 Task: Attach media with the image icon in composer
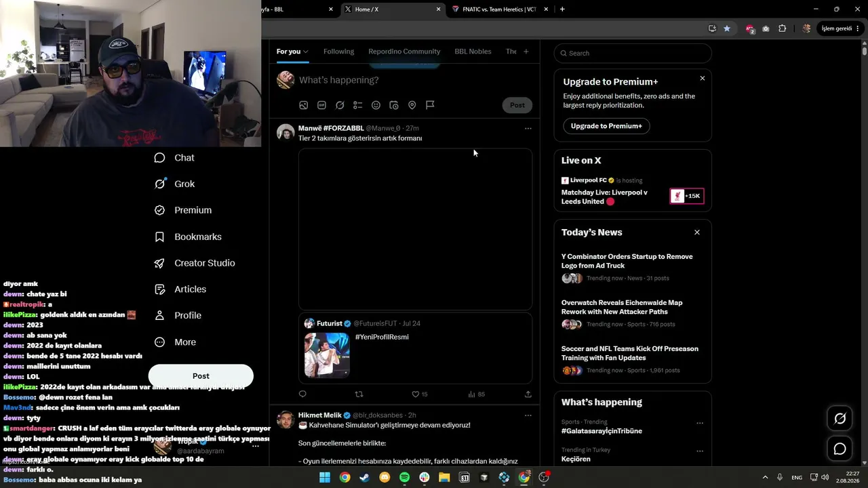[304, 105]
